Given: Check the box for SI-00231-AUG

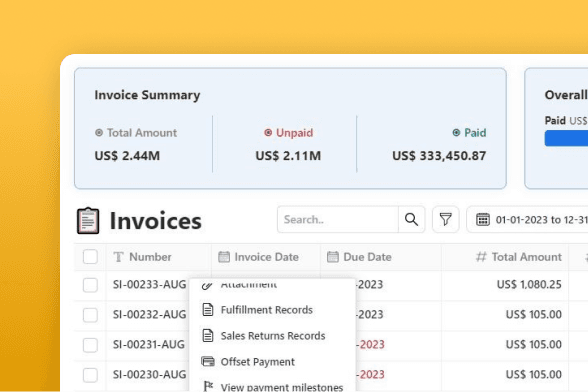Looking at the screenshot, I should click(x=90, y=345).
